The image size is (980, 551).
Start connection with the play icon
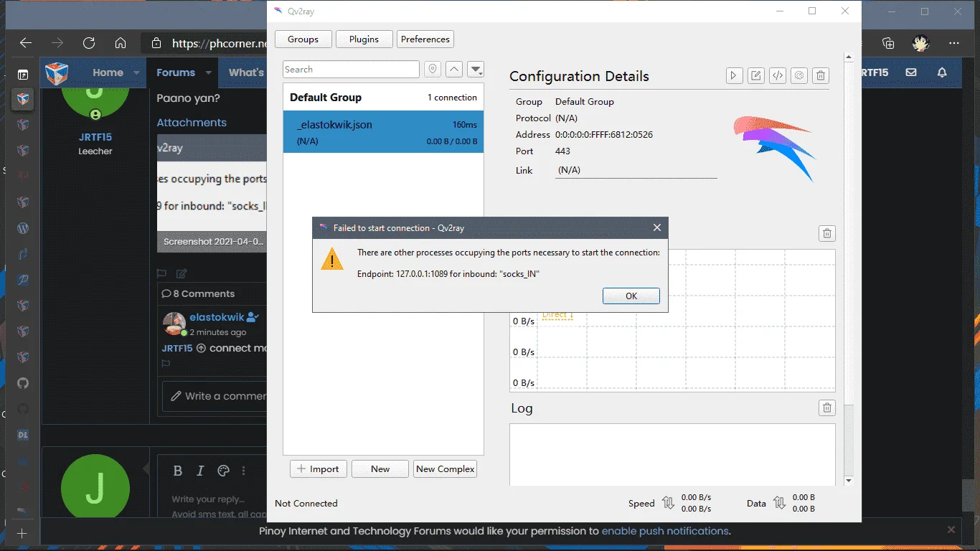tap(734, 75)
